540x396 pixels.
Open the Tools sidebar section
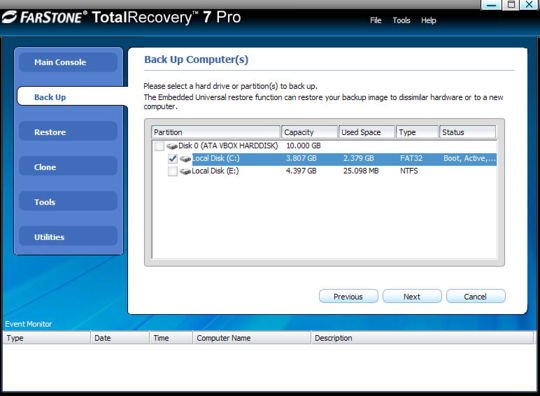pos(68,202)
